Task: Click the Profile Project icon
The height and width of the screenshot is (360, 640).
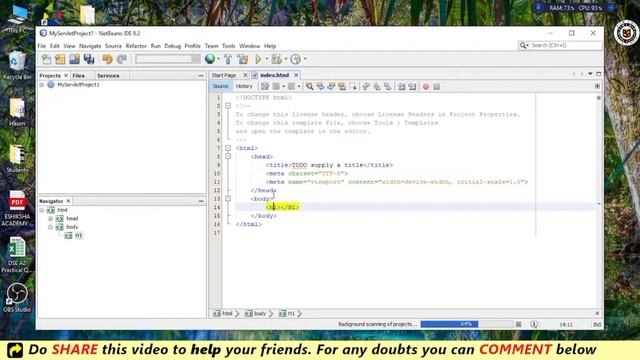Action: point(296,60)
